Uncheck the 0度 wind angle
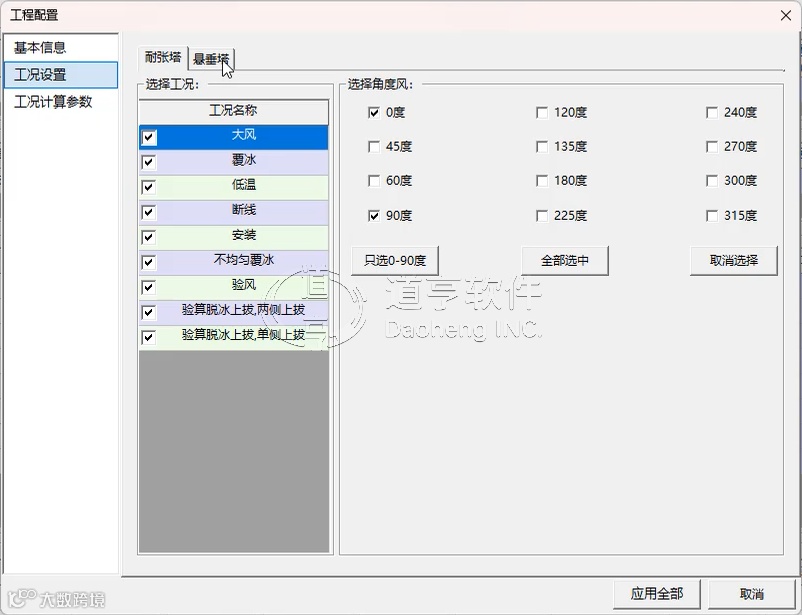The width and height of the screenshot is (802, 615). (x=374, y=113)
